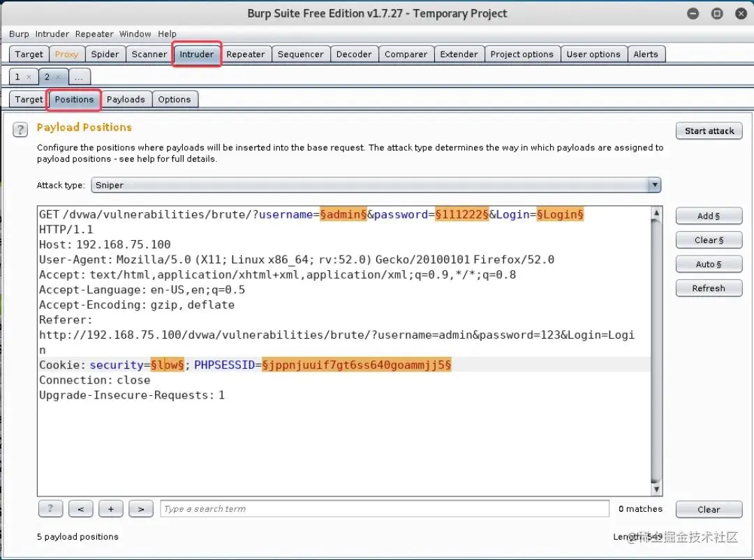Screen dimensions: 754x560
Task: Open the Payloads sub-tab
Action: click(126, 100)
